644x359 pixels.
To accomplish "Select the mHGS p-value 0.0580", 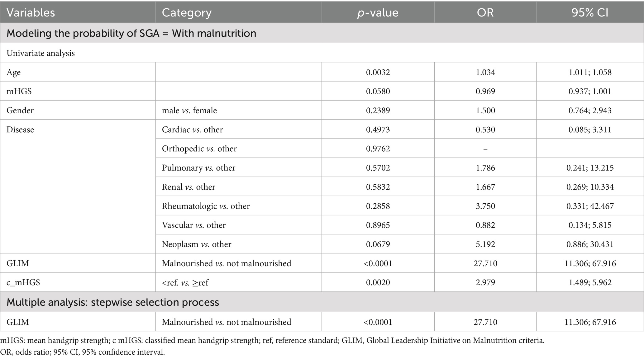I will pyautogui.click(x=378, y=91).
